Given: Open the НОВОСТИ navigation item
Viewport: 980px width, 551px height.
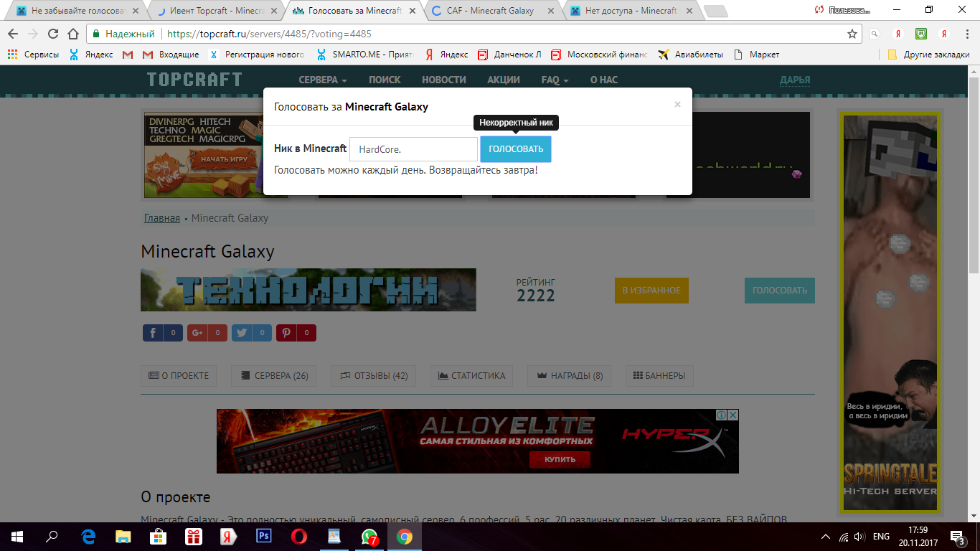Looking at the screenshot, I should 444,80.
